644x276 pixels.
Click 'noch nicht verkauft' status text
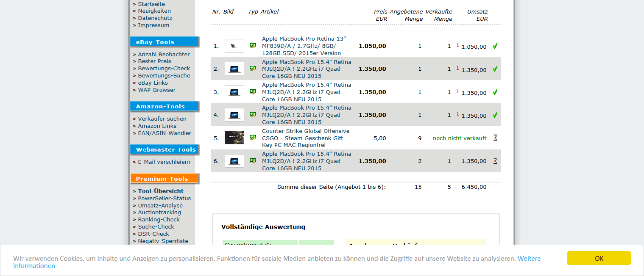[x=460, y=138]
